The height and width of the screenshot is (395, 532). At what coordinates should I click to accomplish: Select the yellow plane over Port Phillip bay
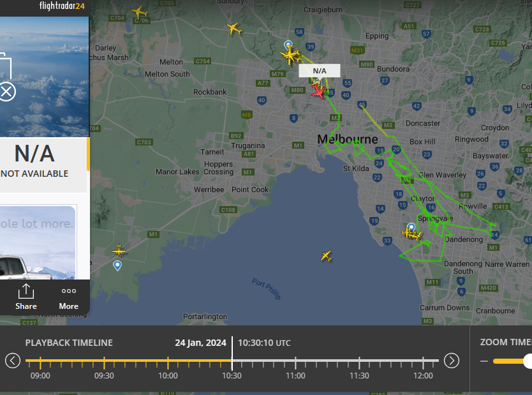click(326, 256)
